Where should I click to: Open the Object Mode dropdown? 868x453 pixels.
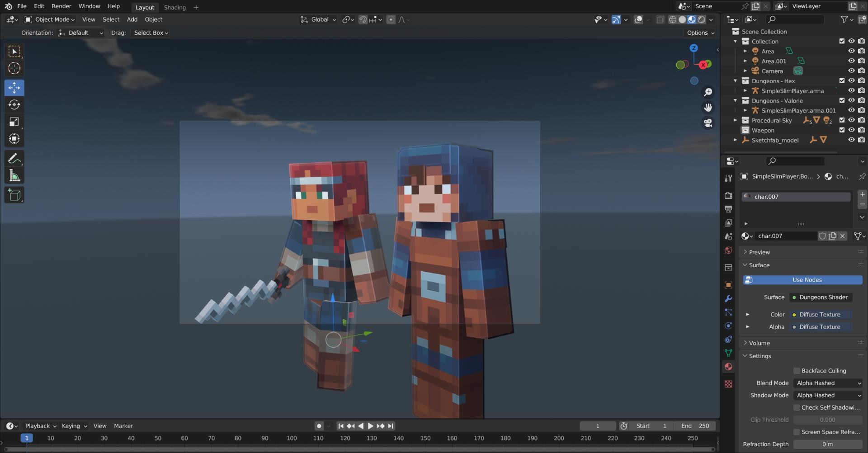point(50,19)
